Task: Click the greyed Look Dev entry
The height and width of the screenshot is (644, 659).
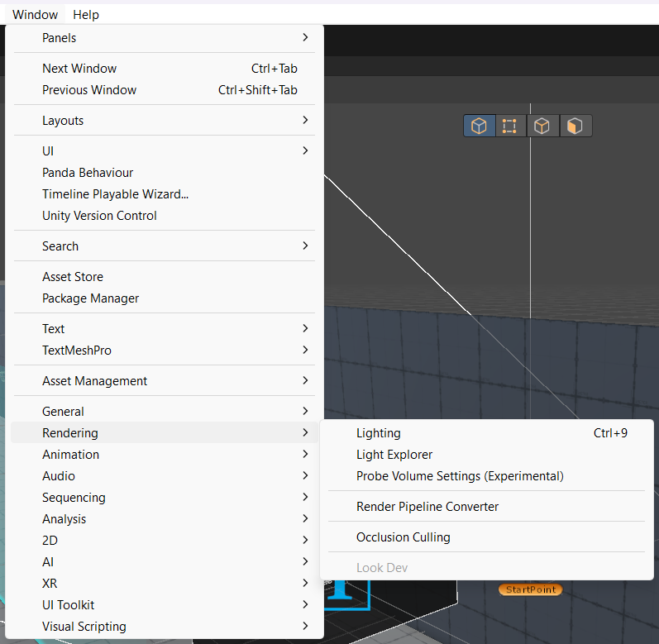Action: (487, 568)
